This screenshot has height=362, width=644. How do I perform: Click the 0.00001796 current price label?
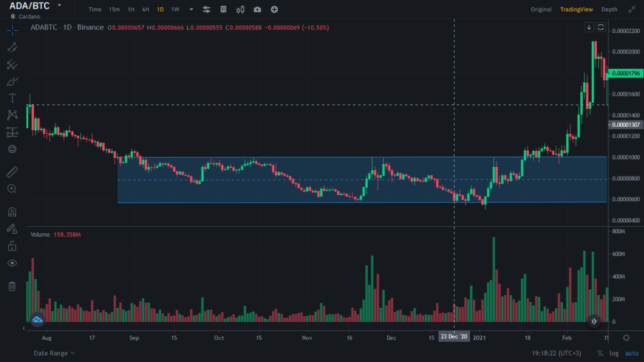pyautogui.click(x=625, y=74)
